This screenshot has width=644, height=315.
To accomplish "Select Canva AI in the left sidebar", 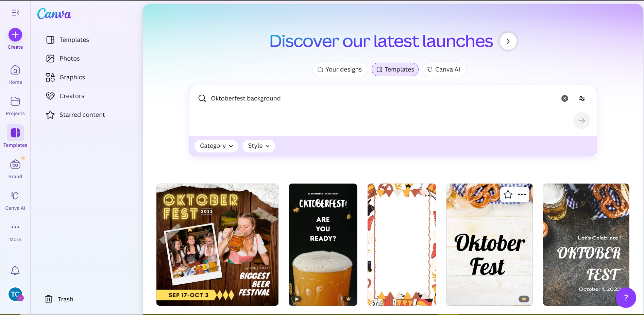I will [x=15, y=199].
